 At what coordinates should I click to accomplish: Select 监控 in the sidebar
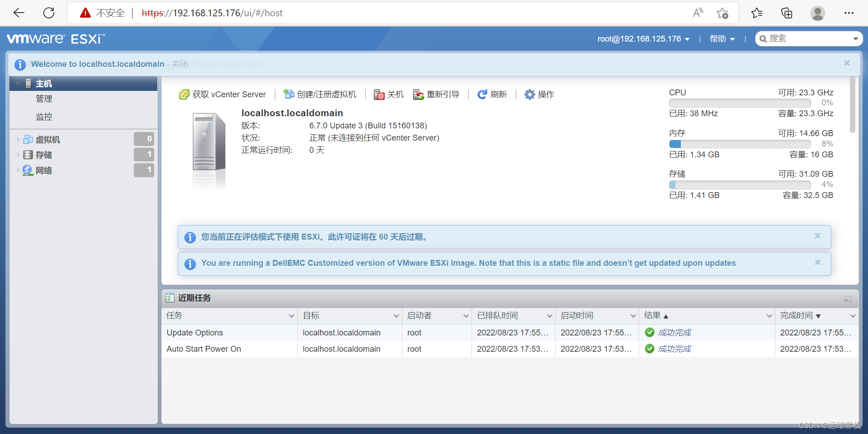(44, 116)
